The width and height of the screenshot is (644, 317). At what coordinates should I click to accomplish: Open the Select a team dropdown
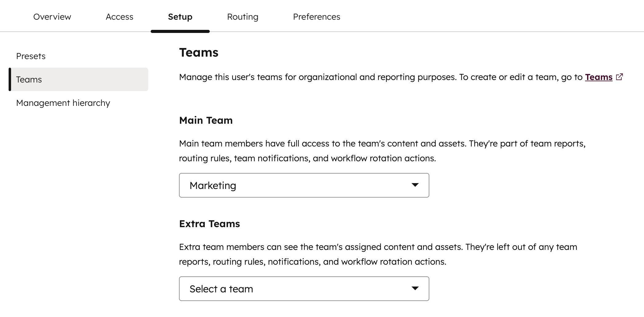(x=304, y=289)
